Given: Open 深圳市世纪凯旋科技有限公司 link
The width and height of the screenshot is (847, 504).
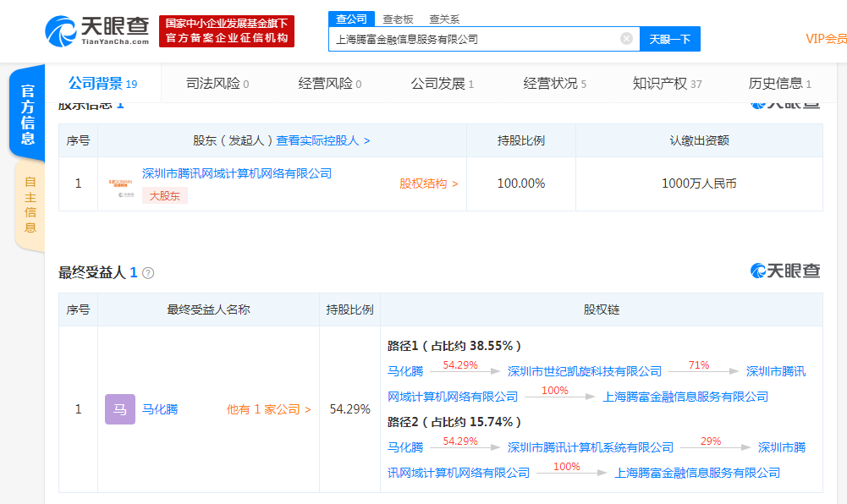Looking at the screenshot, I should (x=585, y=371).
